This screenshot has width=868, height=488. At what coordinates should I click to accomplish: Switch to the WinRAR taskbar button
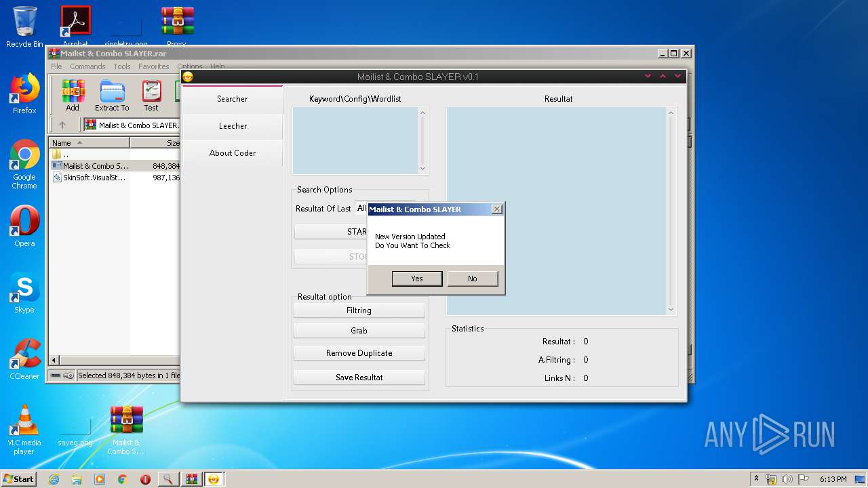click(x=191, y=479)
